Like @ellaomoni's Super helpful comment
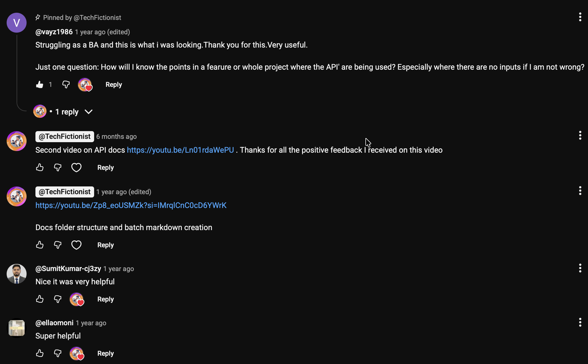The height and width of the screenshot is (364, 588). point(40,353)
